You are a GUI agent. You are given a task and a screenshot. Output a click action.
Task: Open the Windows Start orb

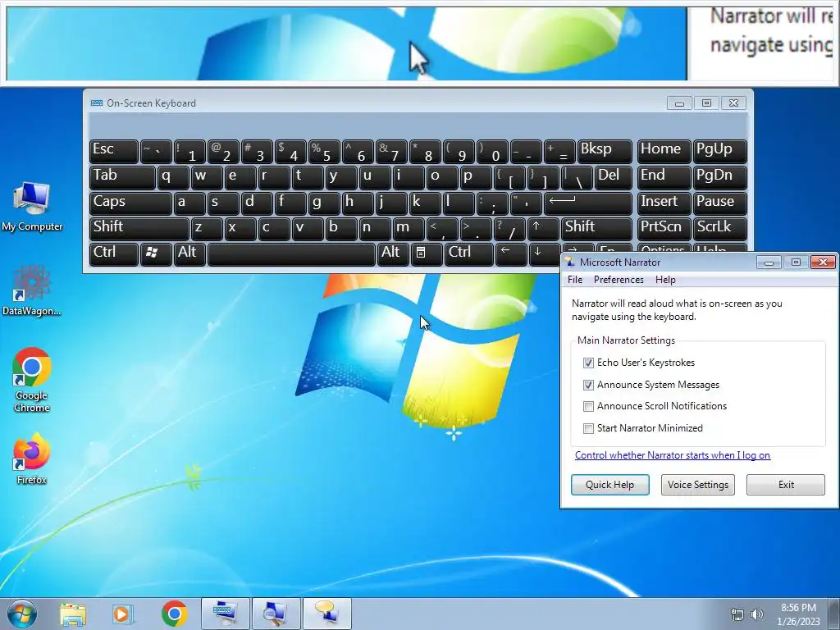[22, 614]
